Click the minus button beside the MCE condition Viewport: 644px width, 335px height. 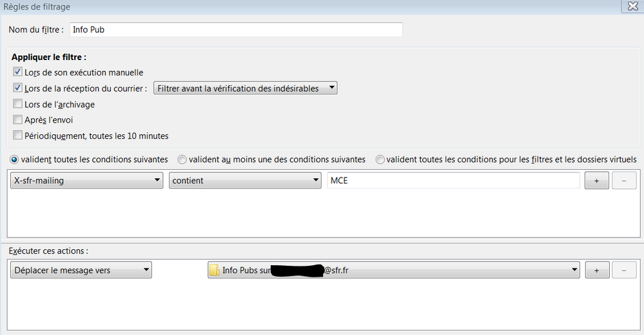[x=623, y=181]
